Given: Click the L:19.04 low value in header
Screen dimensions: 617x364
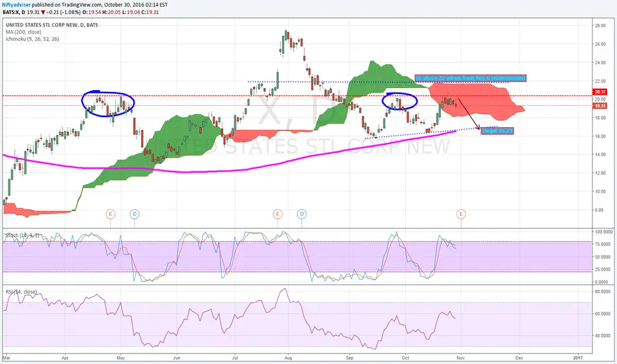Looking at the screenshot, I should 131,12.
